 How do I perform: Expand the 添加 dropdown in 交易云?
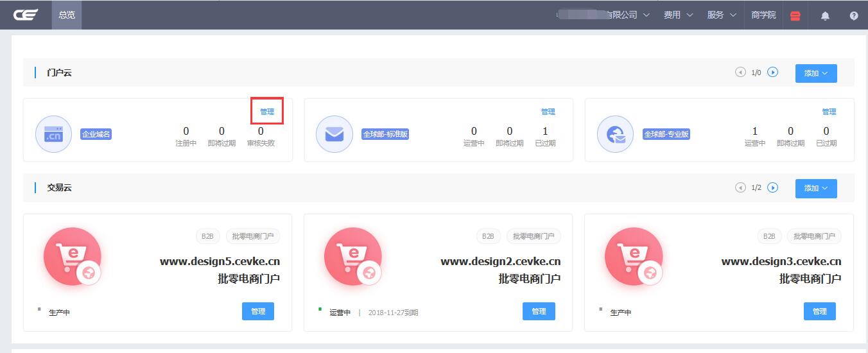click(x=815, y=188)
